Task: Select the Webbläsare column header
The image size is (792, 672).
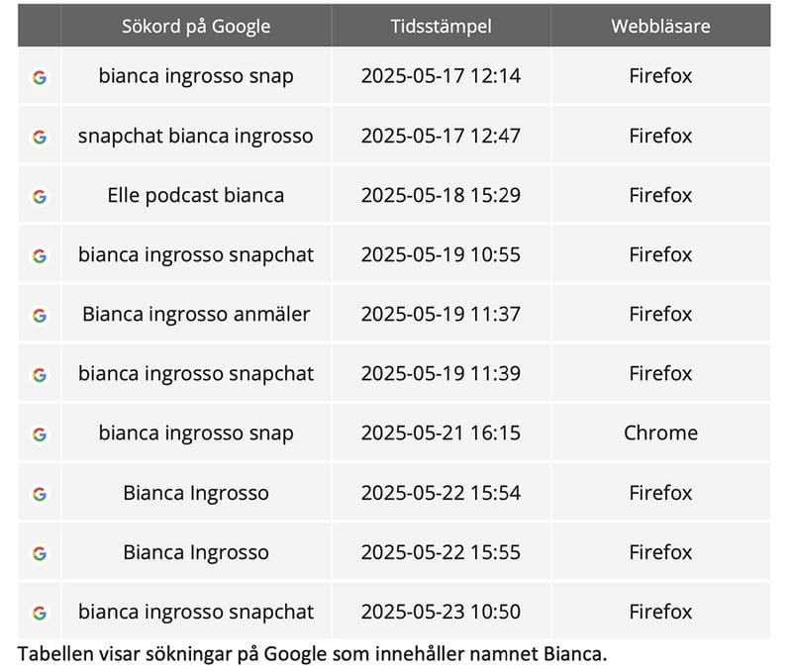Action: 660,26
